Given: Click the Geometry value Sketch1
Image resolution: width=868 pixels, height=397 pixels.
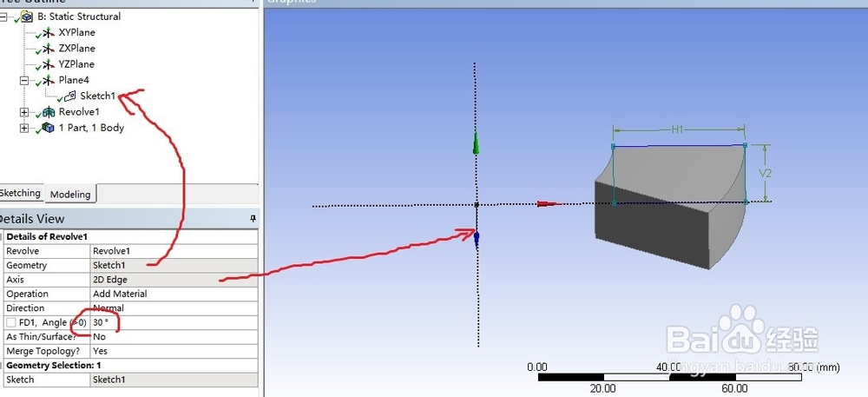Looking at the screenshot, I should tap(174, 265).
